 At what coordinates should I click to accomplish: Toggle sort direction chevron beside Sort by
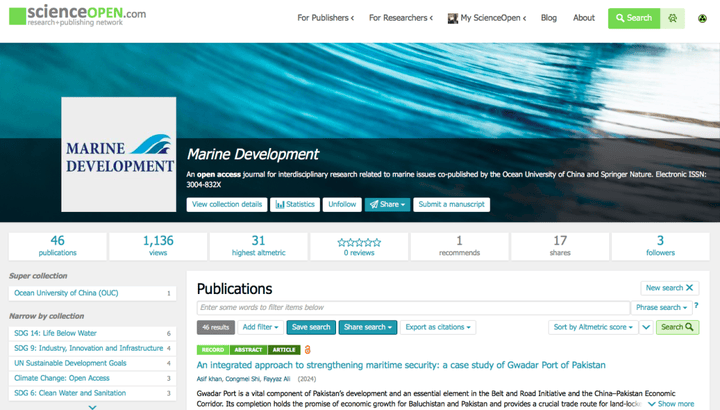[x=646, y=327]
